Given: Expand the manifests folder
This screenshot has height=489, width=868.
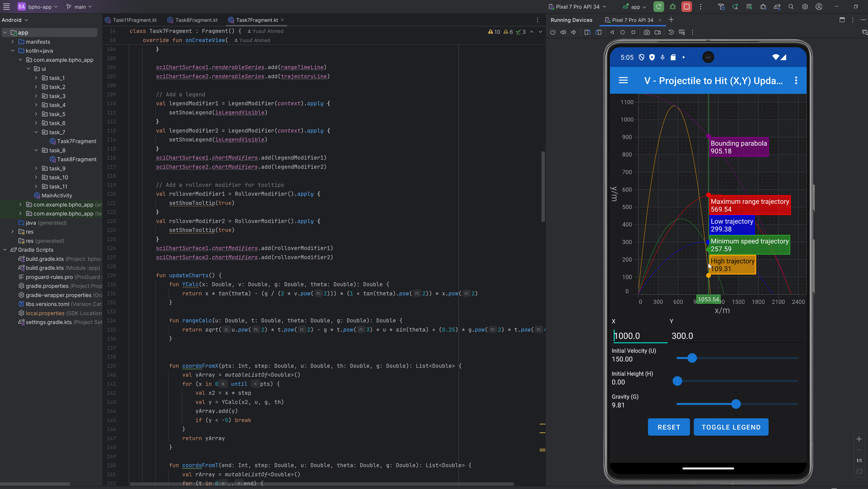Looking at the screenshot, I should pos(12,42).
